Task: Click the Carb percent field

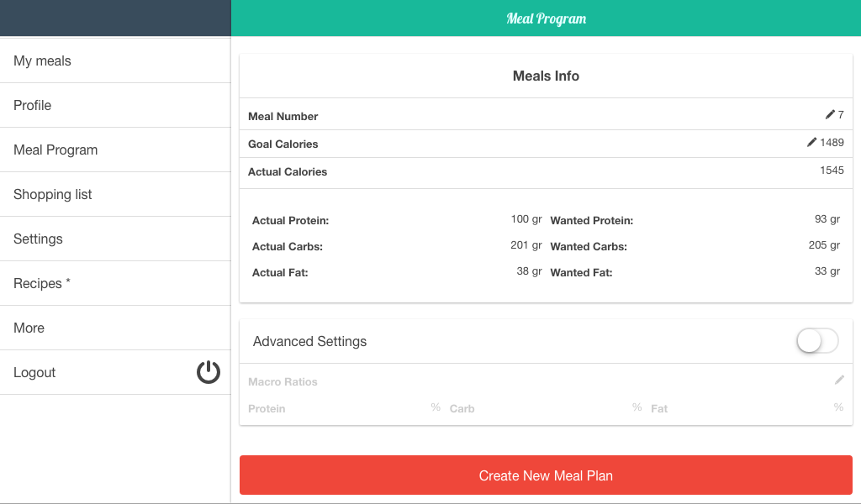Action: click(545, 408)
